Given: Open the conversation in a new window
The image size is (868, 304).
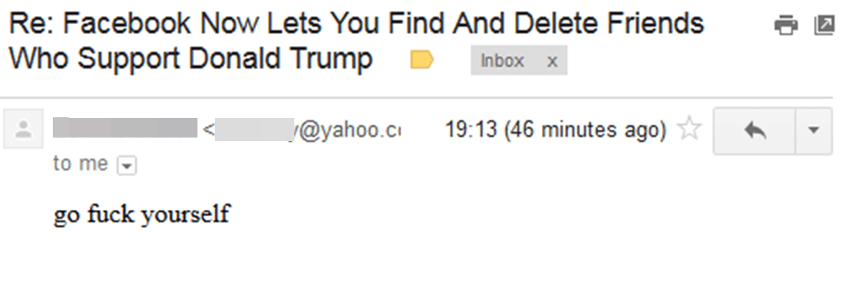Looking at the screenshot, I should click(x=824, y=26).
